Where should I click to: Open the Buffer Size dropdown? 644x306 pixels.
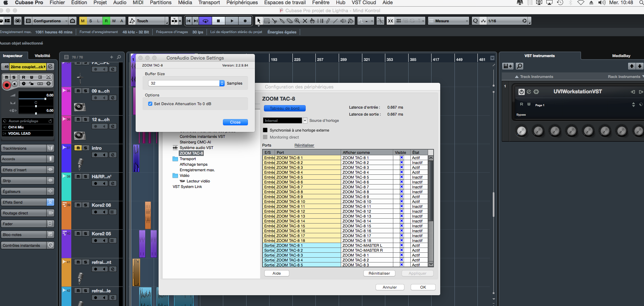(x=222, y=83)
